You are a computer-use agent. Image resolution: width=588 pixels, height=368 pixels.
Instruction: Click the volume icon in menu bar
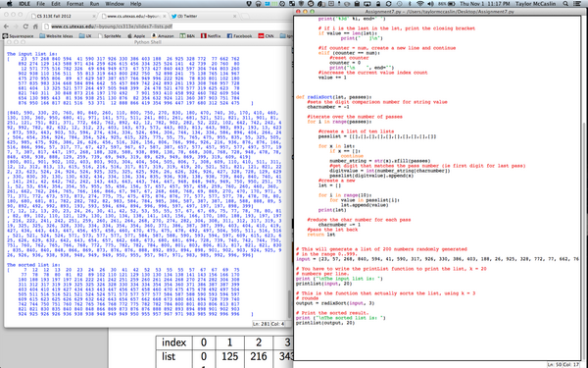point(430,3)
